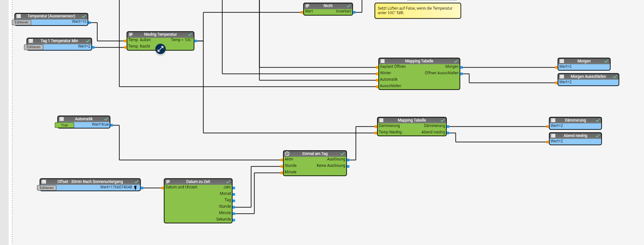Select the yellow comment note about Lüften
Image resolution: width=644 pixels, height=245 pixels.
417,11
